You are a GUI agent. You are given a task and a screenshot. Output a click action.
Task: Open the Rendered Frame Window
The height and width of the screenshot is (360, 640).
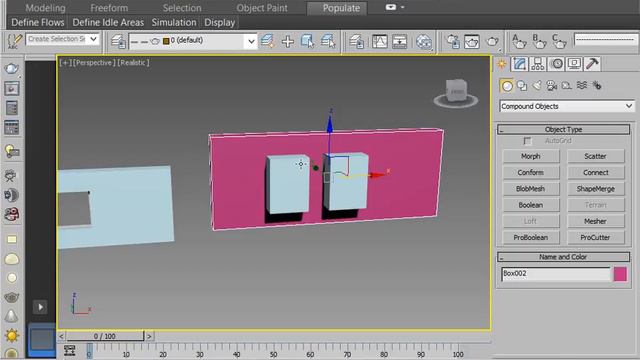click(x=472, y=41)
